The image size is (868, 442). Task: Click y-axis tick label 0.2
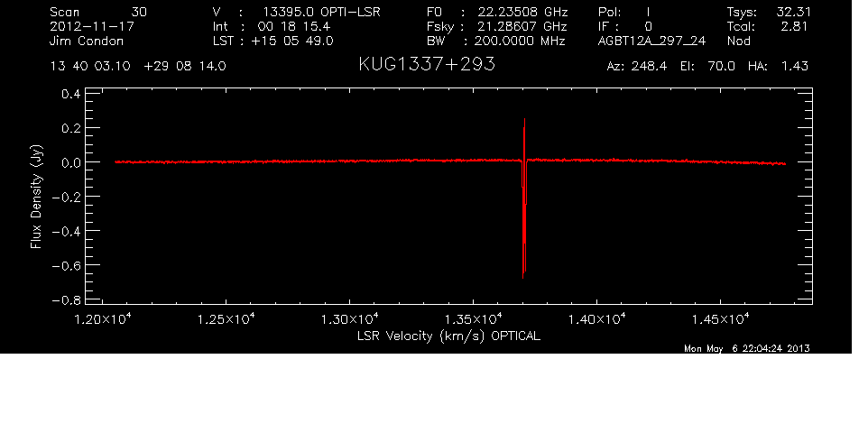[x=71, y=128]
